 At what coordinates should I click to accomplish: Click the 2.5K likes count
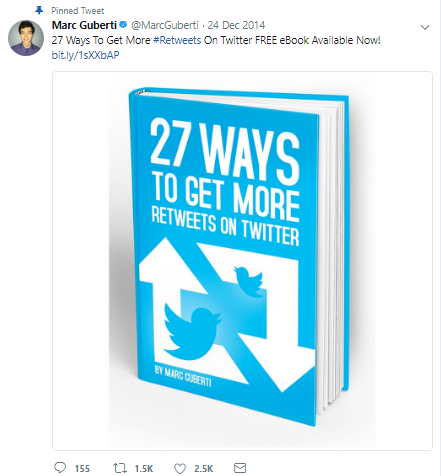click(x=203, y=468)
